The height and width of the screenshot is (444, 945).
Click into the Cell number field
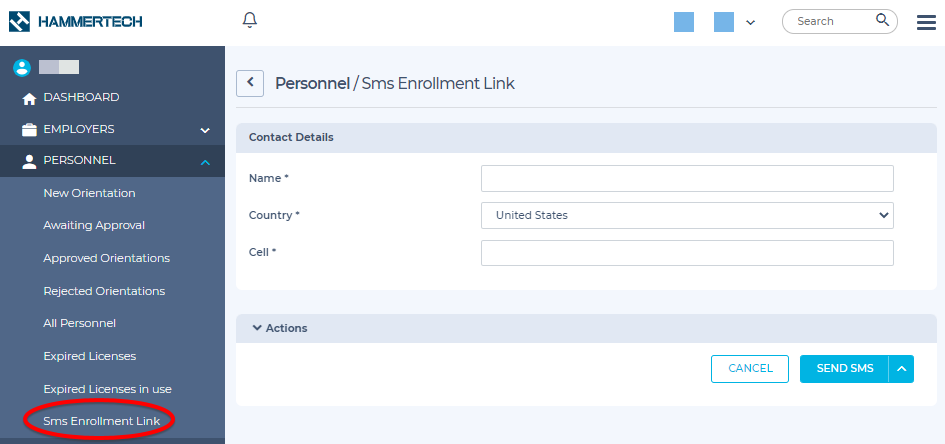(687, 253)
